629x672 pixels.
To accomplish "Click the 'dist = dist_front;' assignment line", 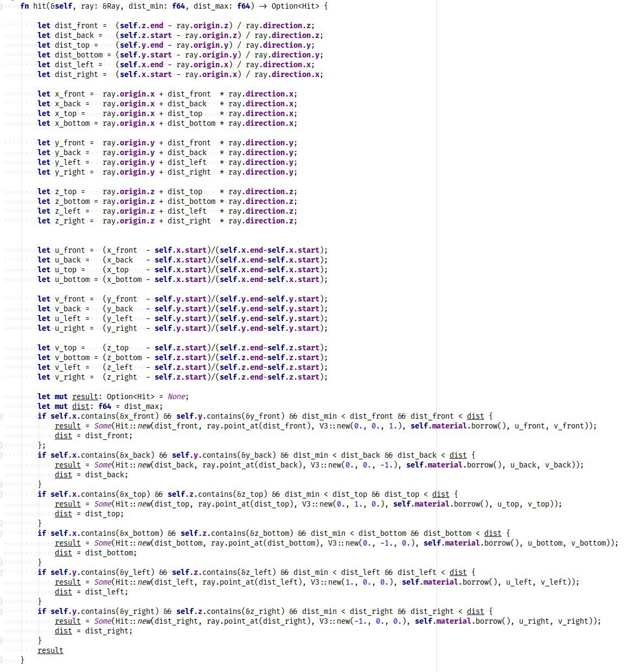I will tap(94, 436).
